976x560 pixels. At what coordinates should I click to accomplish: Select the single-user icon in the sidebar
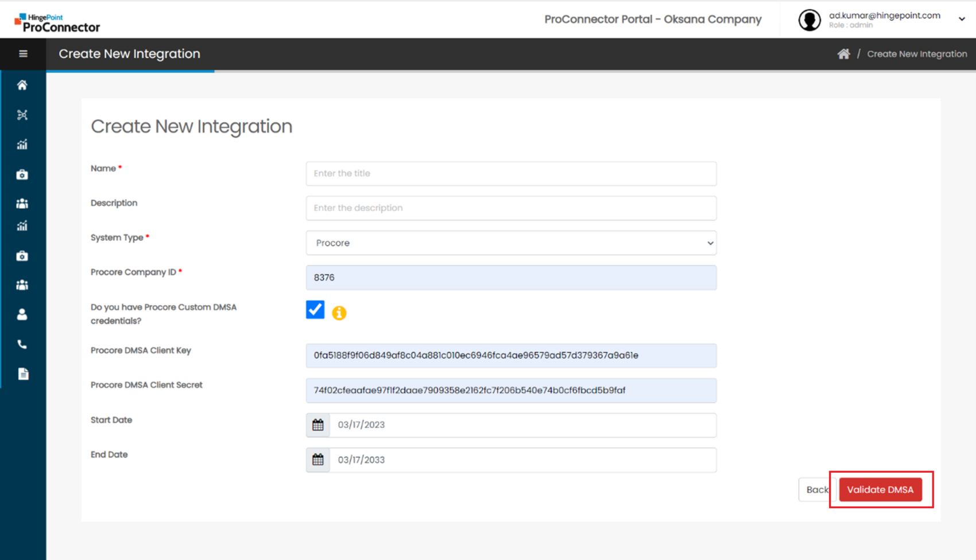pos(22,314)
